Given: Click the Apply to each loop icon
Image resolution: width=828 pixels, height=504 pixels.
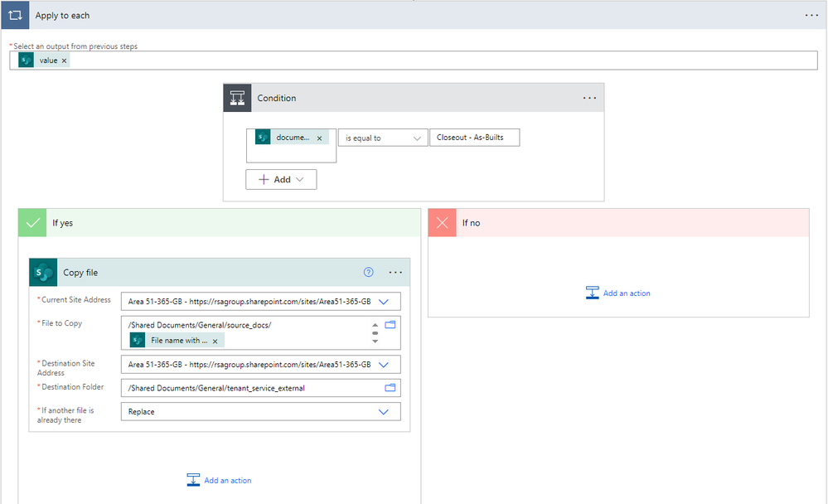Looking at the screenshot, I should (x=15, y=15).
